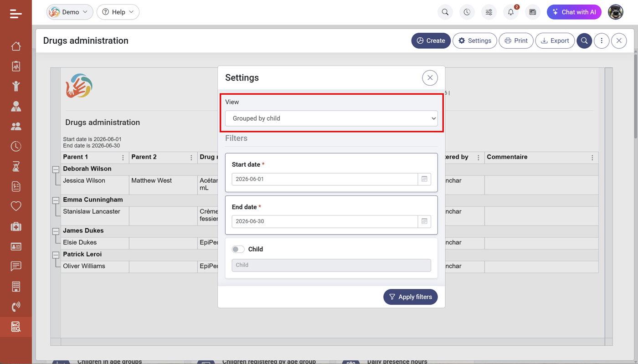Open the three-dot more options button

[602, 41]
